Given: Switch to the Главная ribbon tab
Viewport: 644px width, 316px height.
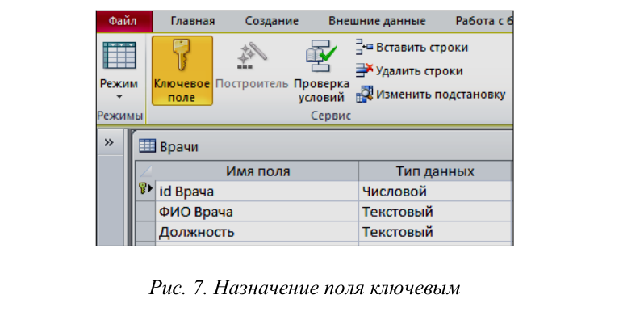Looking at the screenshot, I should tap(193, 21).
